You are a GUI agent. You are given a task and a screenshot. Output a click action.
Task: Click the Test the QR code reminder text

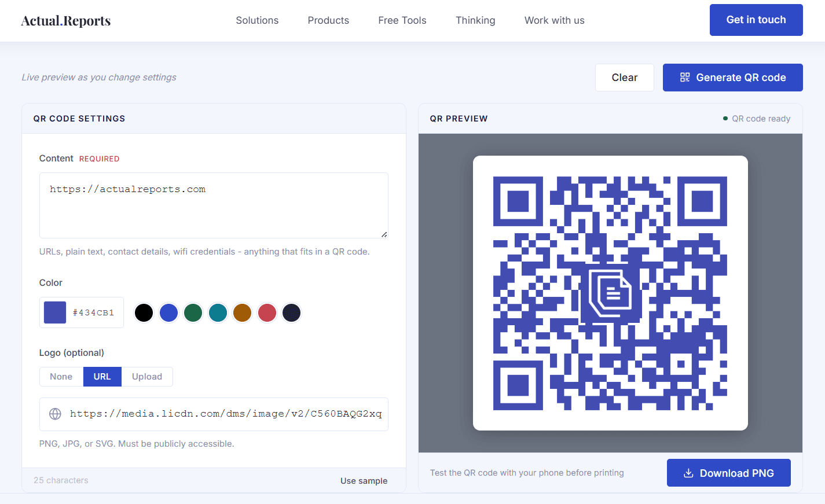[x=527, y=473]
